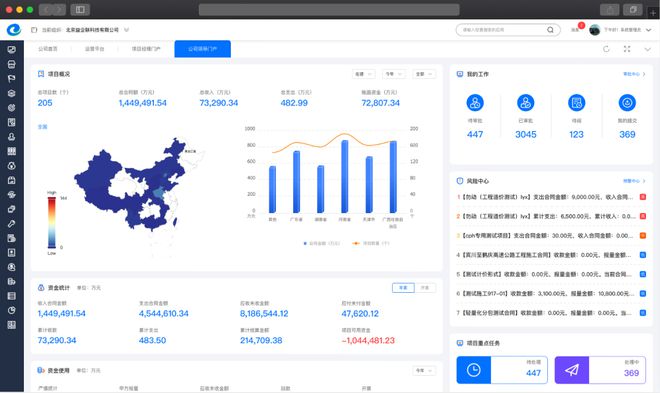This screenshot has height=393, width=660.
Task: Select the active blue portal tab
Action: point(202,49)
